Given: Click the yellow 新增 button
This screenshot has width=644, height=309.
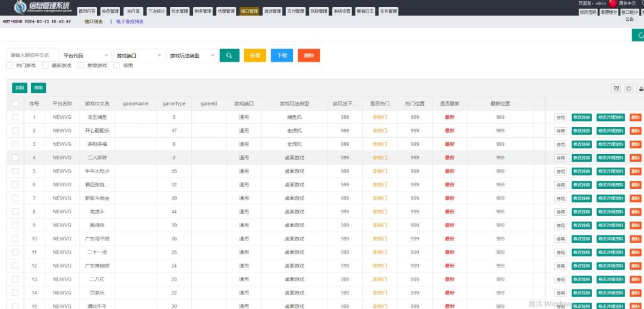Looking at the screenshot, I should pos(255,55).
